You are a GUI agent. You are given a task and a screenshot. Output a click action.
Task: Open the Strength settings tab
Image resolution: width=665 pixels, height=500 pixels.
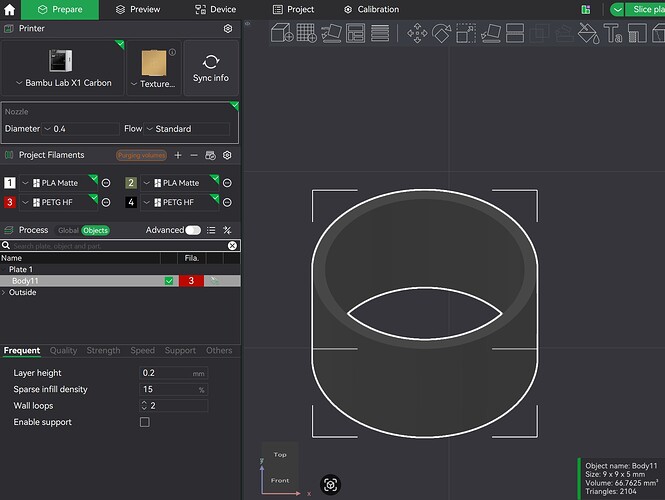click(103, 350)
